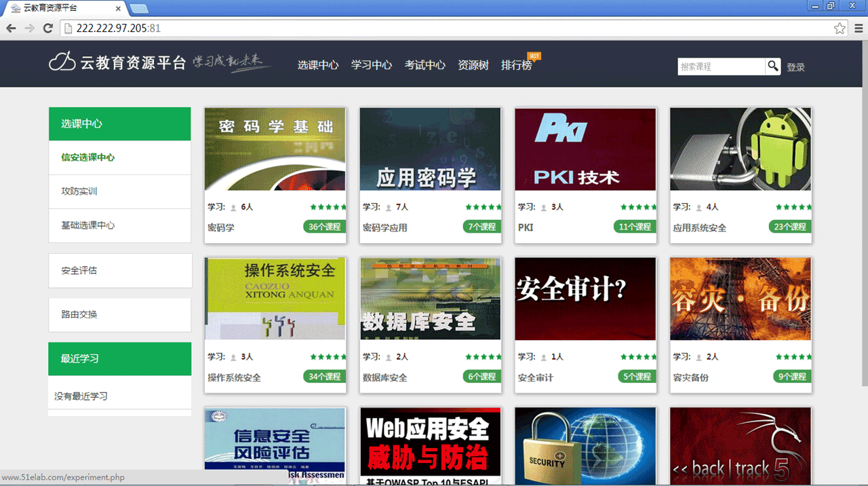
Task: Click star rating on 安全审计 card
Action: [x=639, y=357]
